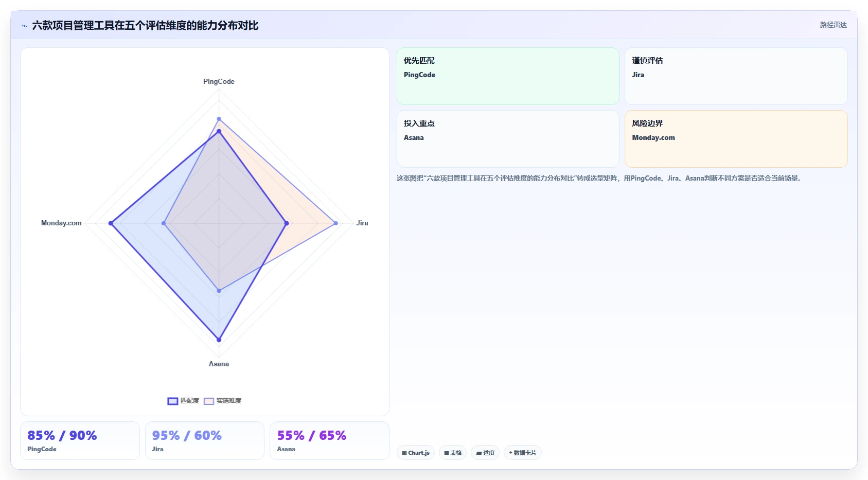Select the 数据卡片 tag chip
Screen dimensions: 868x480
tap(523, 453)
